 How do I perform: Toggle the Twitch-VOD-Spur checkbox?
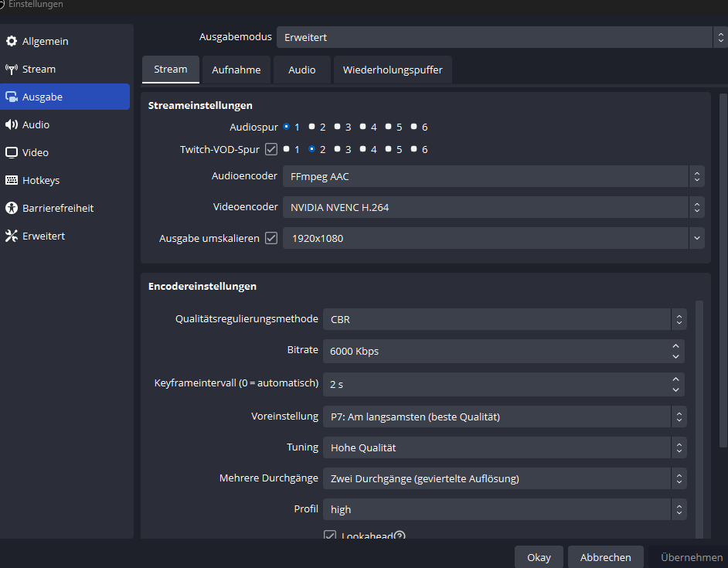click(x=271, y=149)
